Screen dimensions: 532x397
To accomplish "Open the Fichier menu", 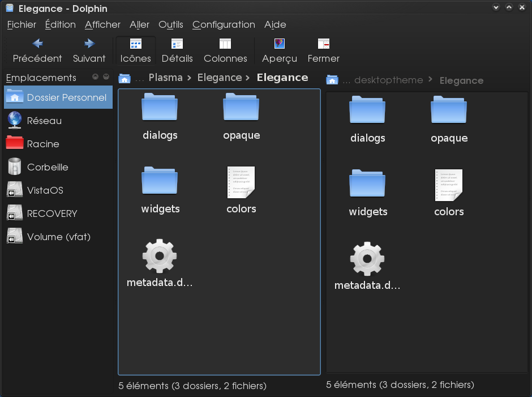I will click(x=22, y=24).
